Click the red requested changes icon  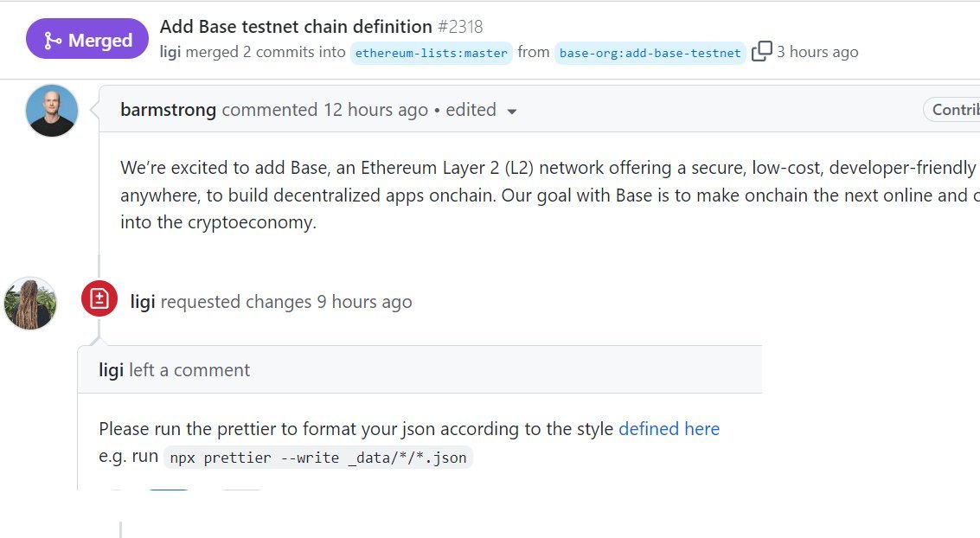[99, 298]
